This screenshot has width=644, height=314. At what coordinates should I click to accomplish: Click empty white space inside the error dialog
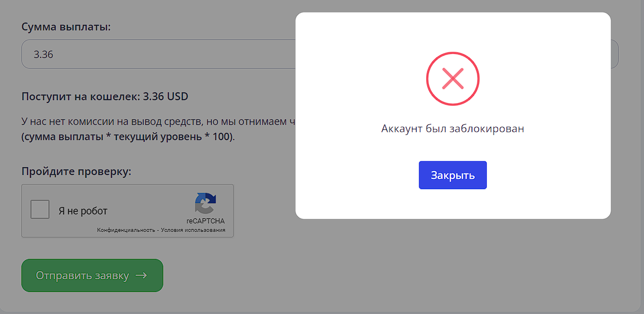tap(349, 185)
